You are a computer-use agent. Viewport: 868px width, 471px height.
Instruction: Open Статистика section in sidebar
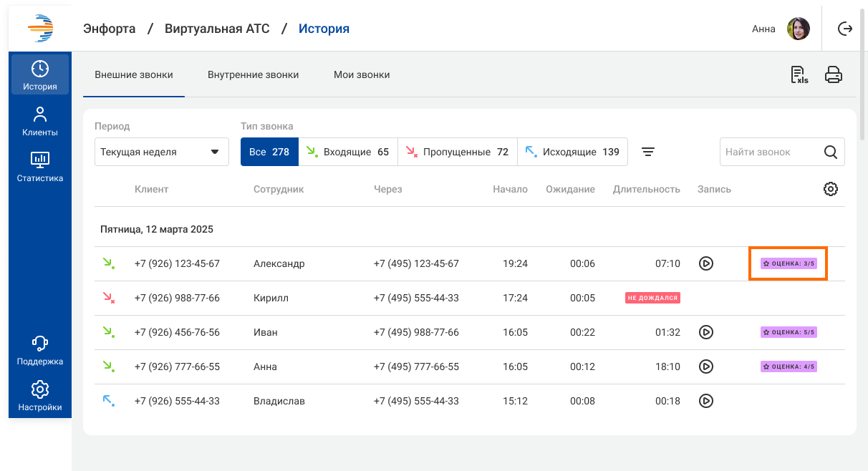[40, 167]
